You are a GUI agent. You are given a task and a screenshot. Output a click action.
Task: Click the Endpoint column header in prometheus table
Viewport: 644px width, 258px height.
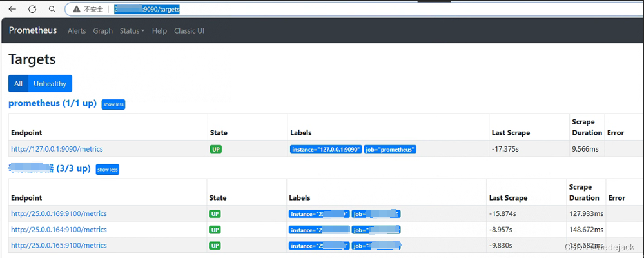26,133
